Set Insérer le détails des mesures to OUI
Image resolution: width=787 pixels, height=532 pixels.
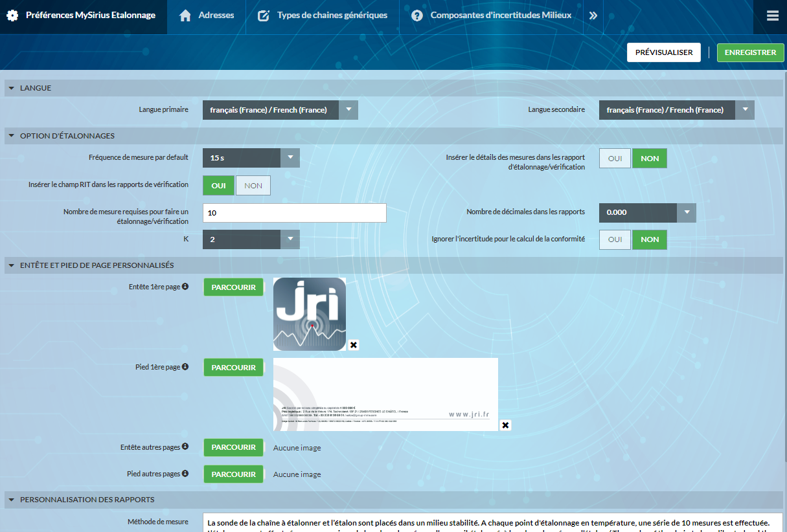(x=615, y=159)
